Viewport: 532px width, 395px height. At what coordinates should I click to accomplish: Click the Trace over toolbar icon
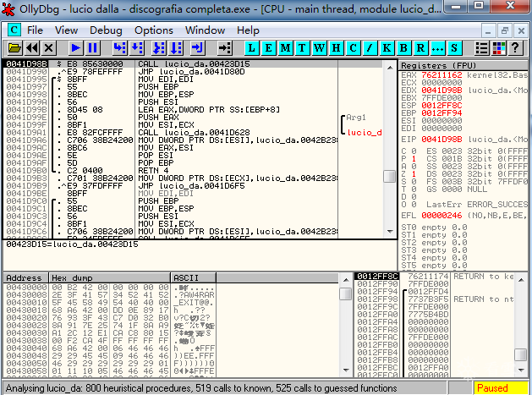176,48
